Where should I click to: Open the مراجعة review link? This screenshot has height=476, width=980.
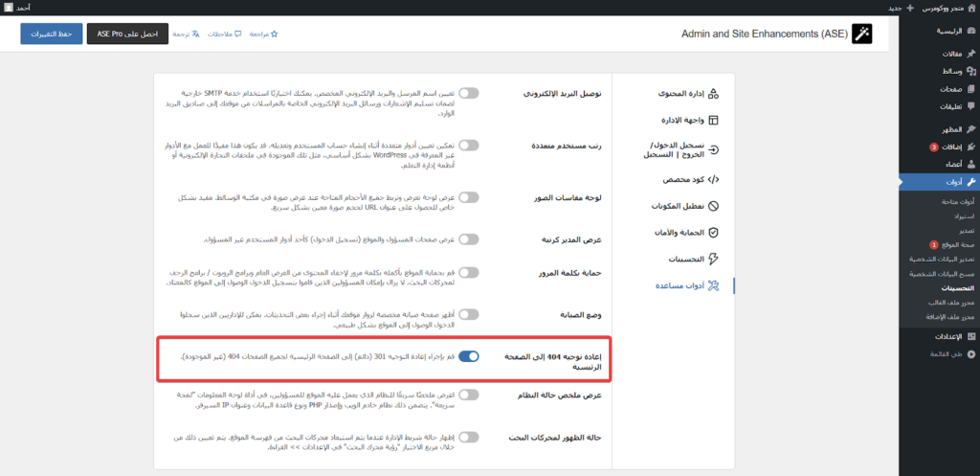pyautogui.click(x=263, y=34)
